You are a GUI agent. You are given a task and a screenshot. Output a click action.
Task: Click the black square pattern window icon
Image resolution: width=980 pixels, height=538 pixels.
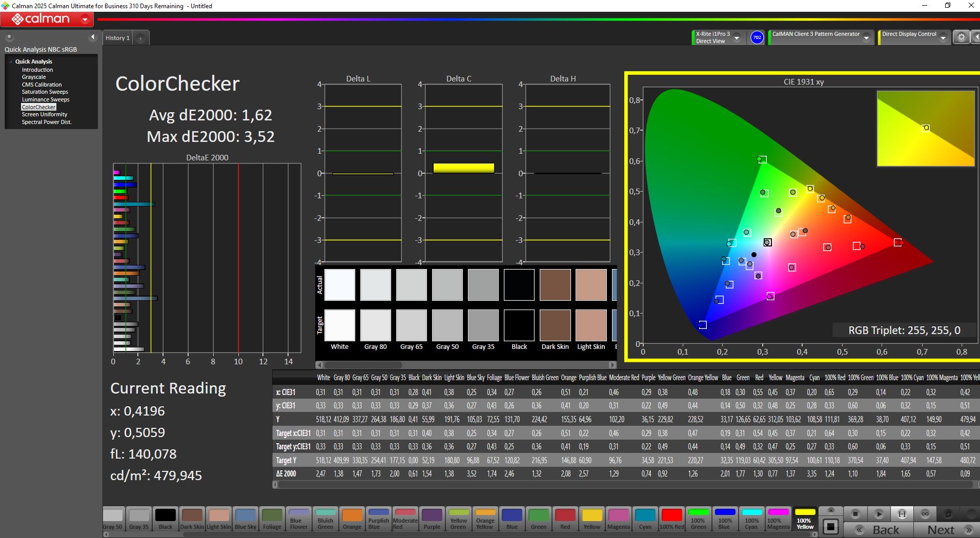click(x=831, y=526)
